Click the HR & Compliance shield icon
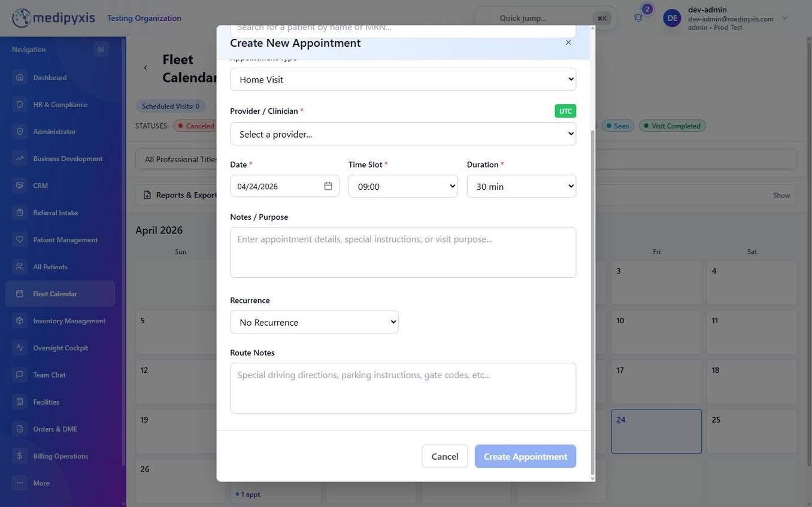Screen dimensions: 812x507 [20, 104]
